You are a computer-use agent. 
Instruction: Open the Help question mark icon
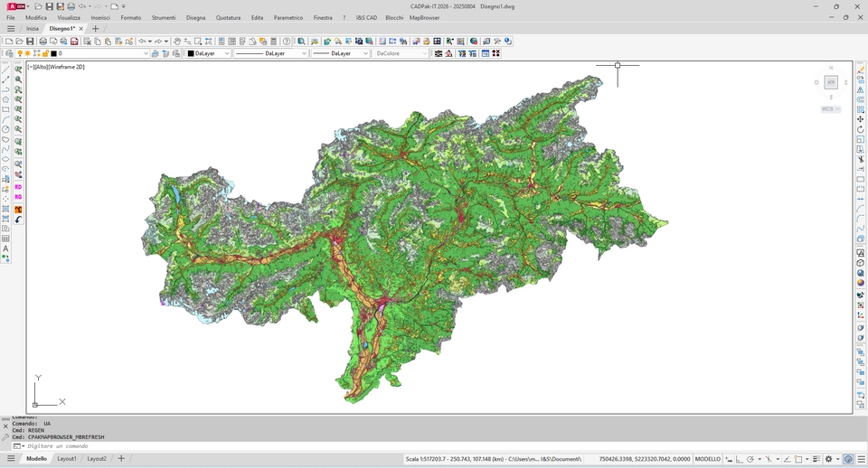pyautogui.click(x=287, y=41)
